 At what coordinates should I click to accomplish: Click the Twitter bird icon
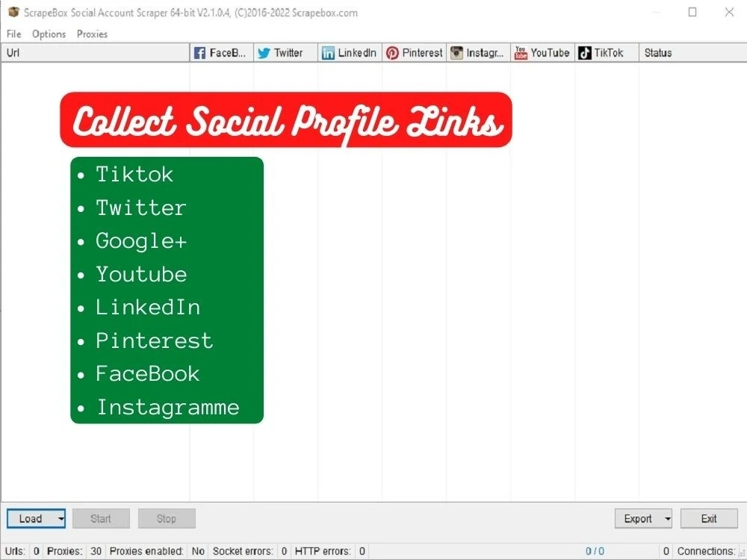click(264, 53)
